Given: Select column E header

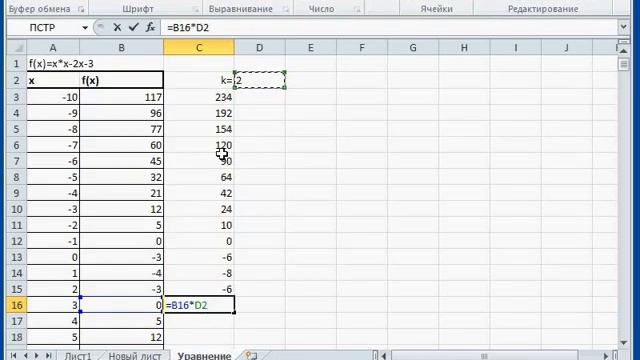Looking at the screenshot, I should click(x=311, y=48).
